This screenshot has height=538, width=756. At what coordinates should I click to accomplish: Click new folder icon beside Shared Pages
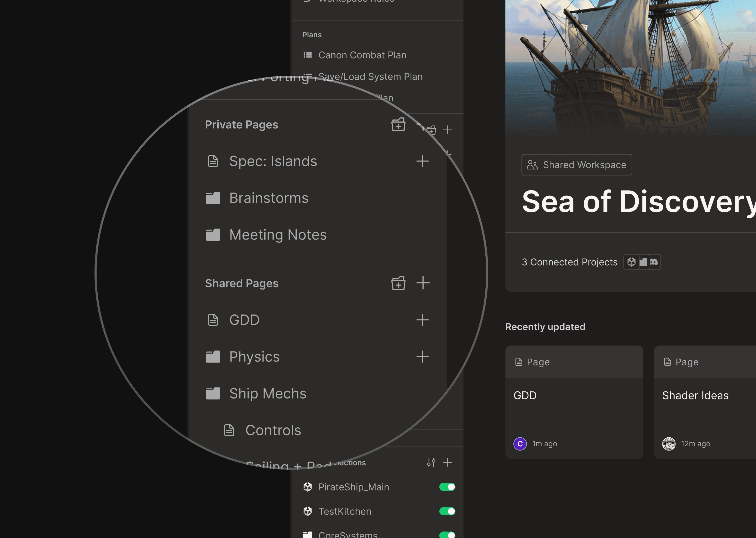[398, 283]
